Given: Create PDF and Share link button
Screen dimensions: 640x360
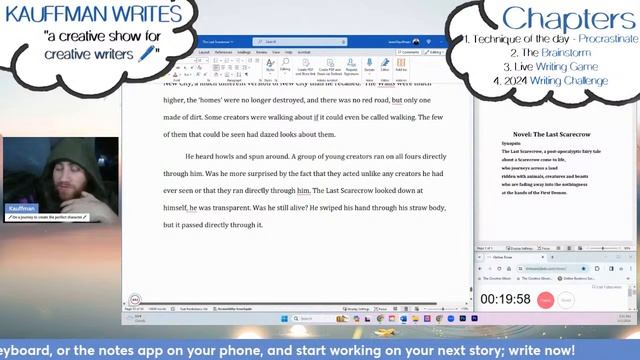Looking at the screenshot, I should [x=305, y=67].
